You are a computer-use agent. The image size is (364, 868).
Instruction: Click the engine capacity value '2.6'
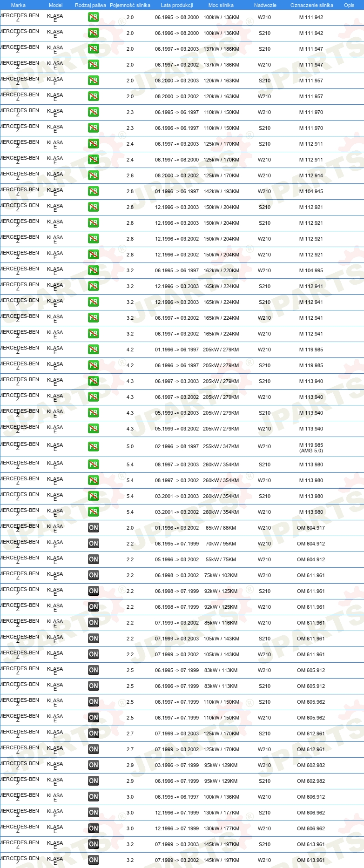(x=130, y=175)
